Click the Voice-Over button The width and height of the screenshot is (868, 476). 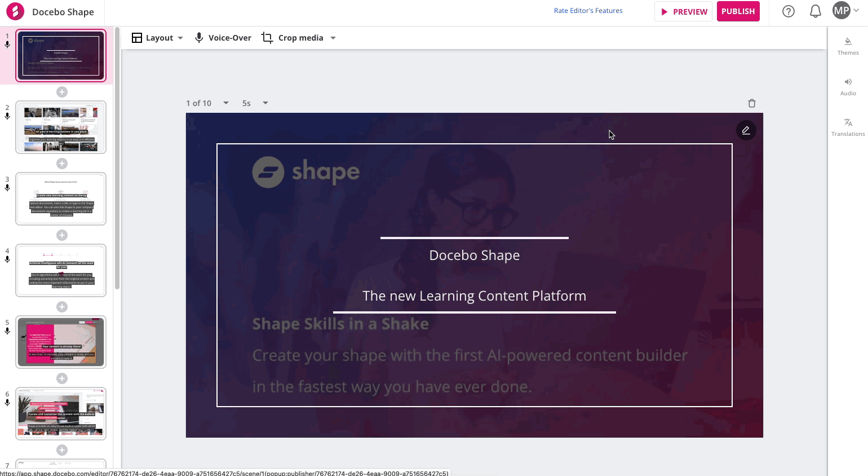point(223,38)
